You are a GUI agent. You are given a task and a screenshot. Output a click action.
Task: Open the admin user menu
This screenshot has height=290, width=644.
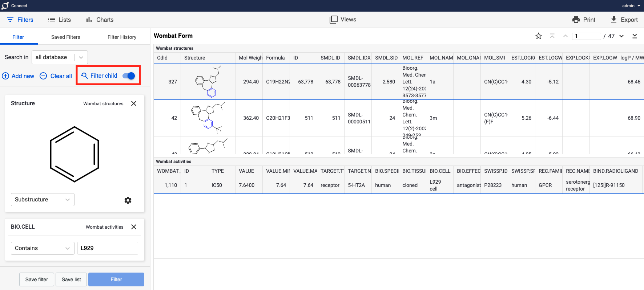[631, 6]
